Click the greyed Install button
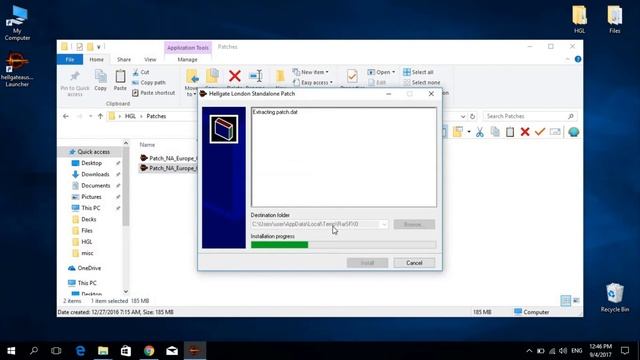This screenshot has width=640, height=360. (367, 263)
